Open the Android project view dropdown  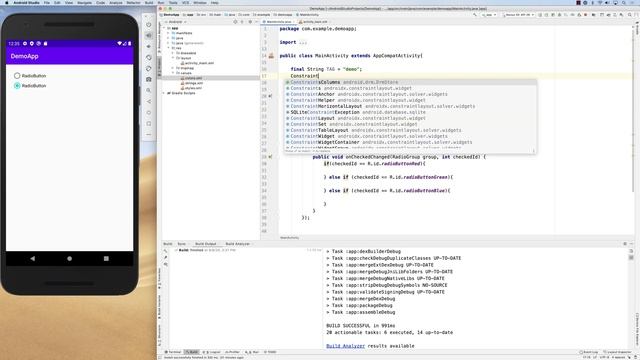pyautogui.click(x=176, y=22)
